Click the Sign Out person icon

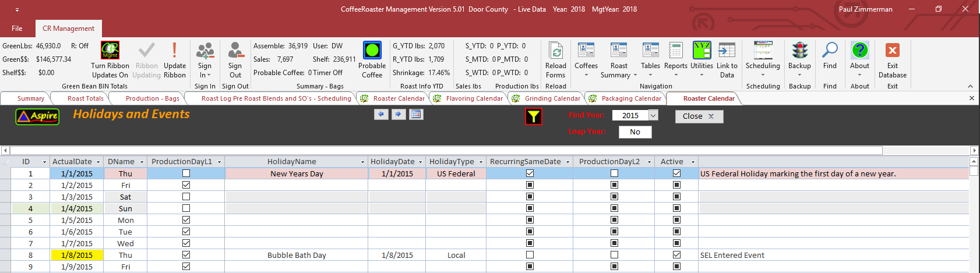tap(235, 51)
